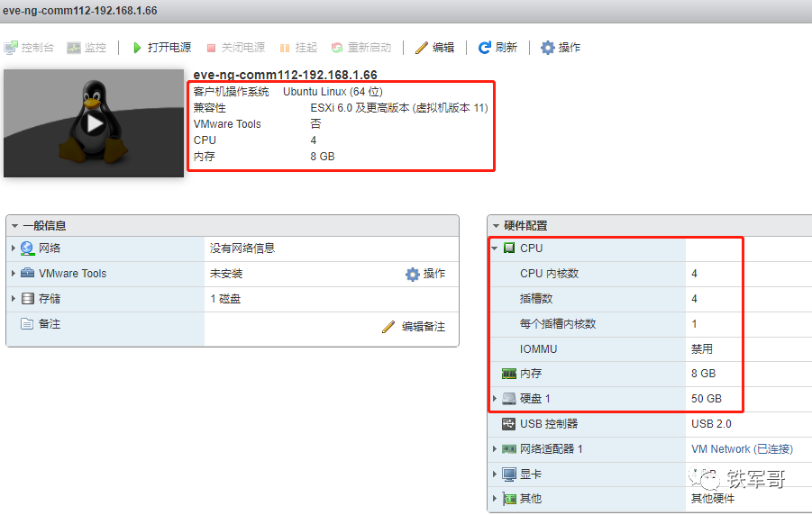Select the VM name heading eve-ng-comm112-192.168.1.66
812x515 pixels.
(286, 75)
